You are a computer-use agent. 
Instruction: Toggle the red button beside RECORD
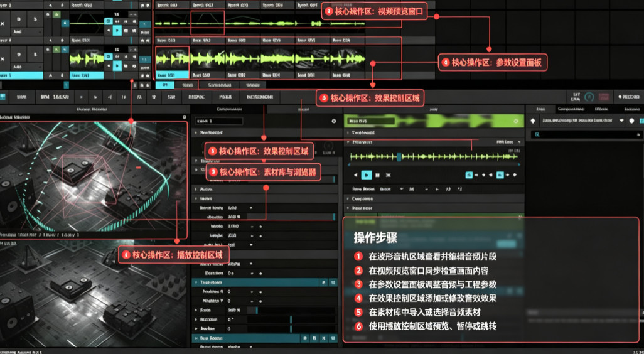(x=604, y=97)
